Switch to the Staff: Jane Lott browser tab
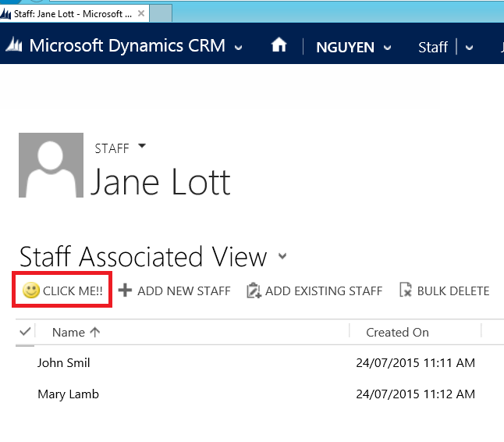The image size is (504, 442). click(72, 13)
